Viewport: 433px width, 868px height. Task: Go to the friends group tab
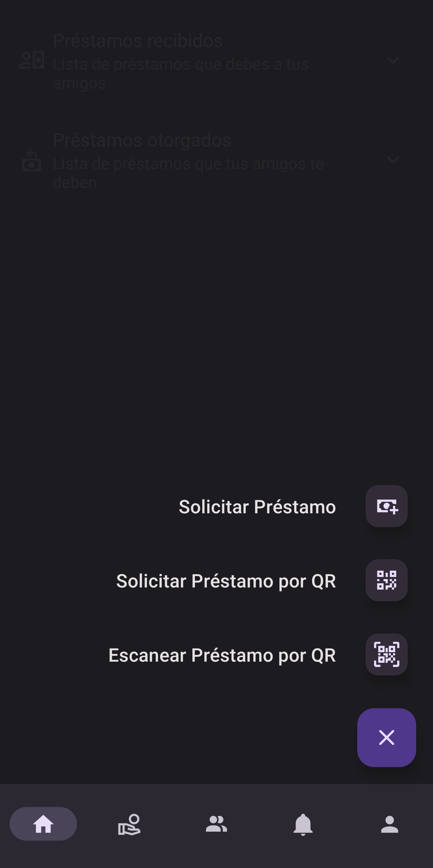tap(216, 824)
